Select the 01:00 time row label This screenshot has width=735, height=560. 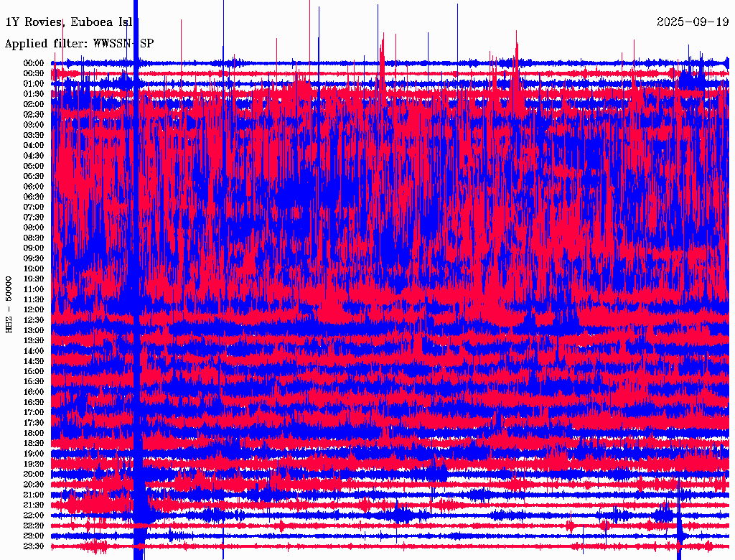pyautogui.click(x=34, y=83)
